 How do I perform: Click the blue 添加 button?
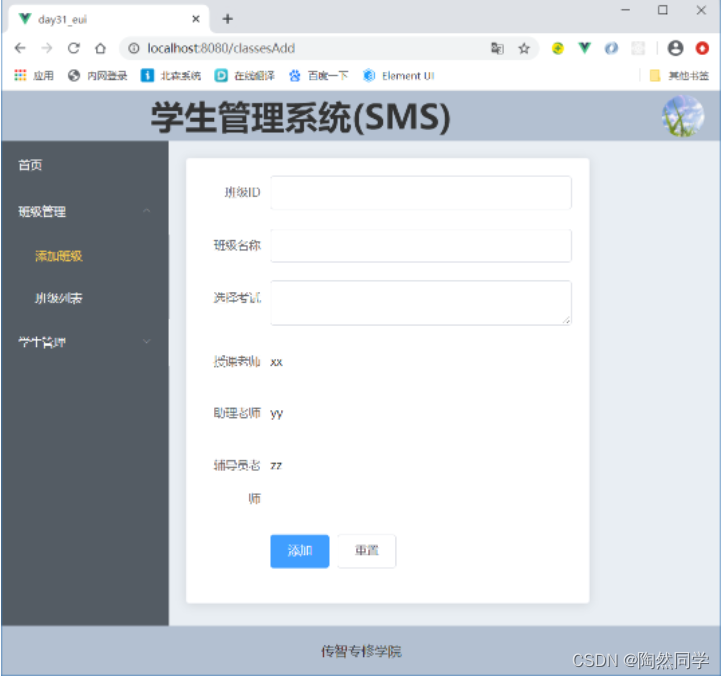click(301, 553)
